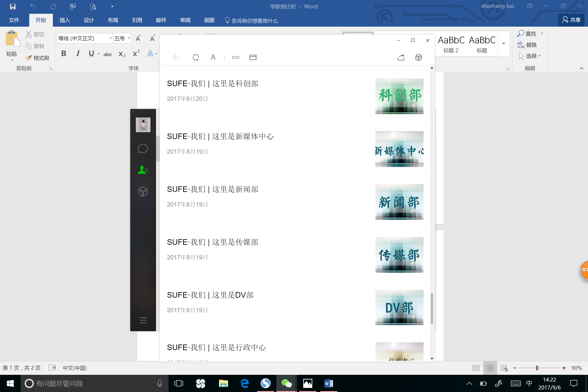Open the font size dropdown
The image size is (588, 392).
pos(129,38)
